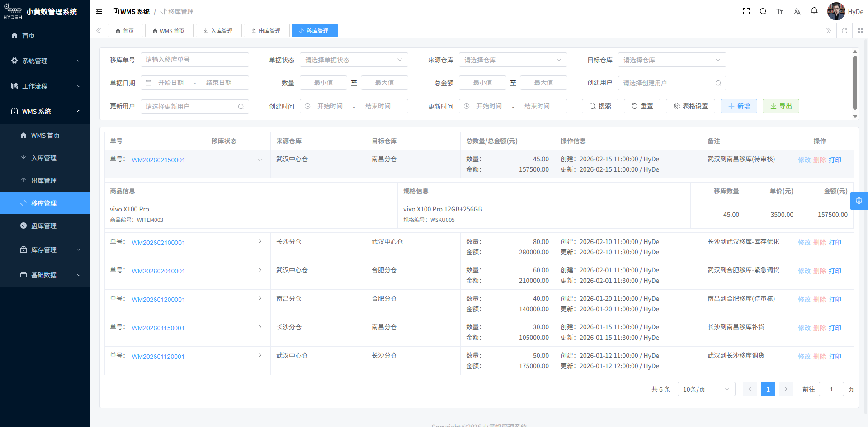868x427 pixels.
Task: Open the floating settings gear on right edge
Action: coord(859,201)
